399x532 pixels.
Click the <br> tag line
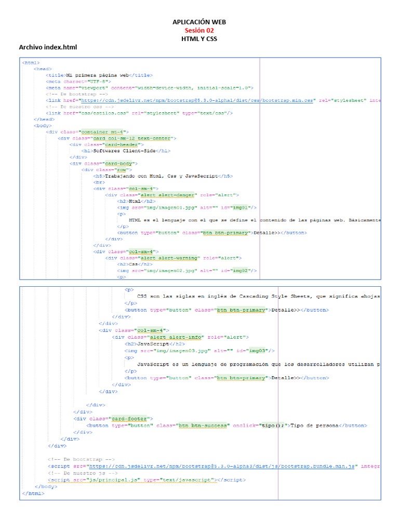point(99,182)
